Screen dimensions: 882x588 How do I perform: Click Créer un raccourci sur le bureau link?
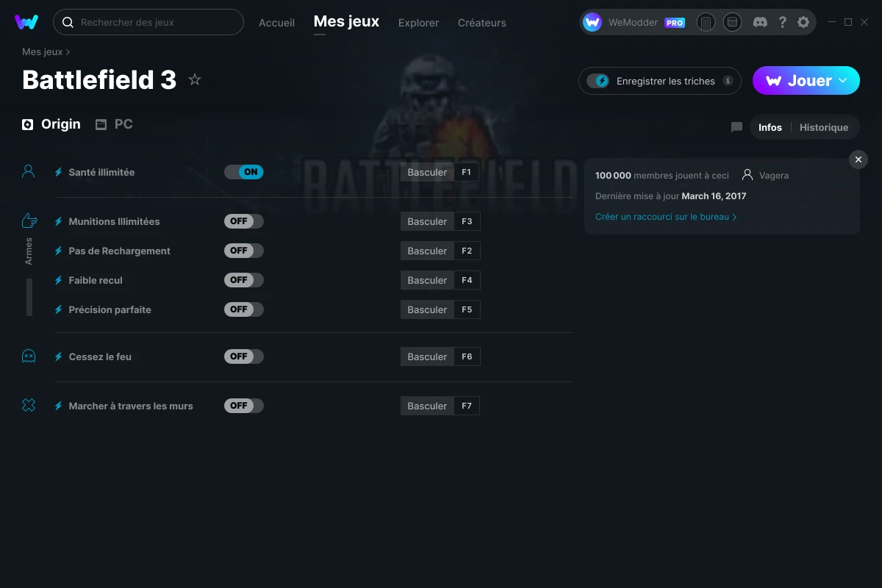[666, 217]
